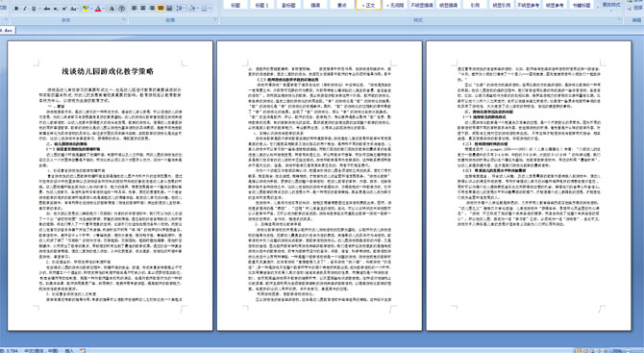Apply subscript formatting

point(56,9)
